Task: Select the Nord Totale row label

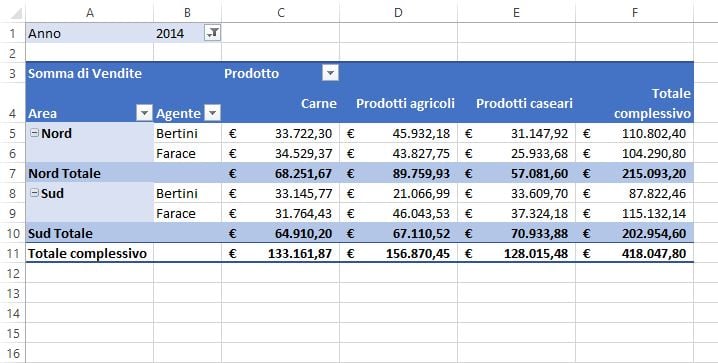Action: 65,173
